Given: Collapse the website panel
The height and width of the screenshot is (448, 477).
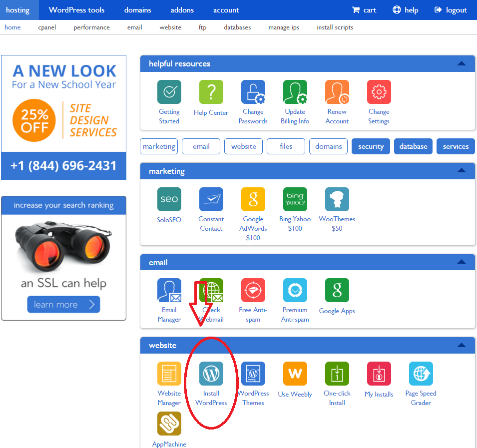Looking at the screenshot, I should pyautogui.click(x=462, y=345).
